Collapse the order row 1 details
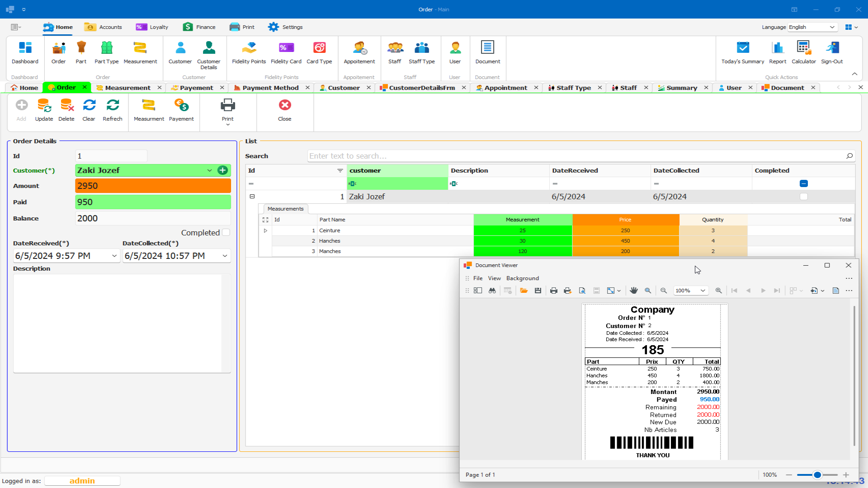Image resolution: width=868 pixels, height=488 pixels. click(252, 197)
